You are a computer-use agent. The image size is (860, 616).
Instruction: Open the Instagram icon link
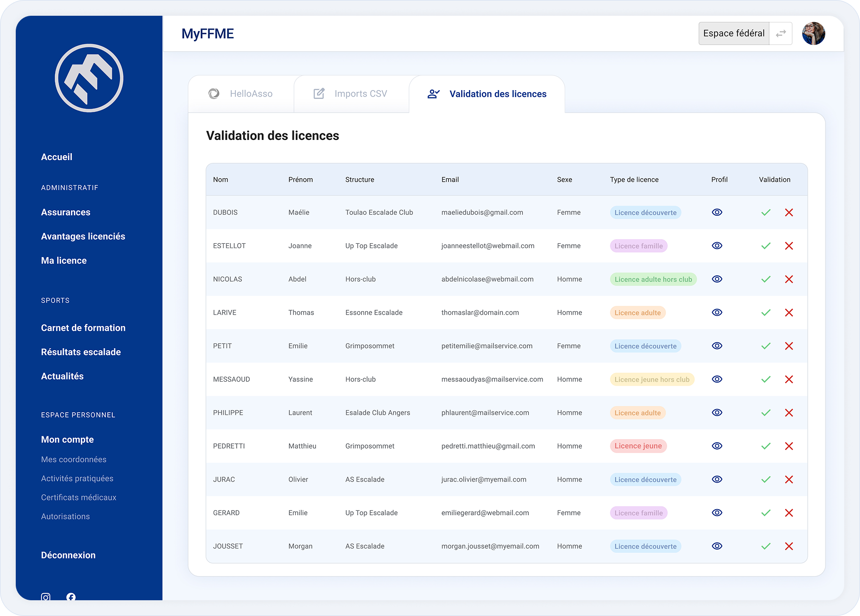46,597
